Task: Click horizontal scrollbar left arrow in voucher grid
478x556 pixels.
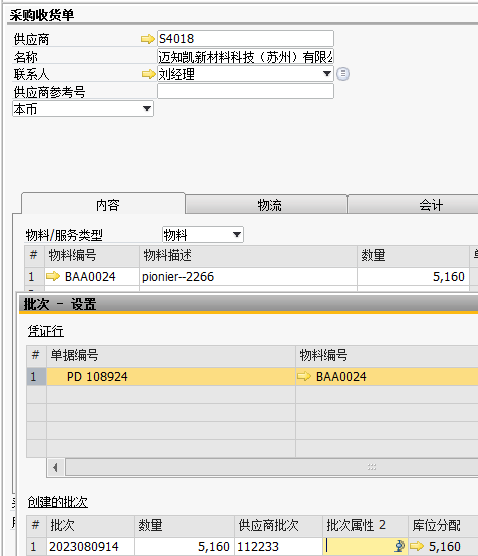Action: pos(56,467)
